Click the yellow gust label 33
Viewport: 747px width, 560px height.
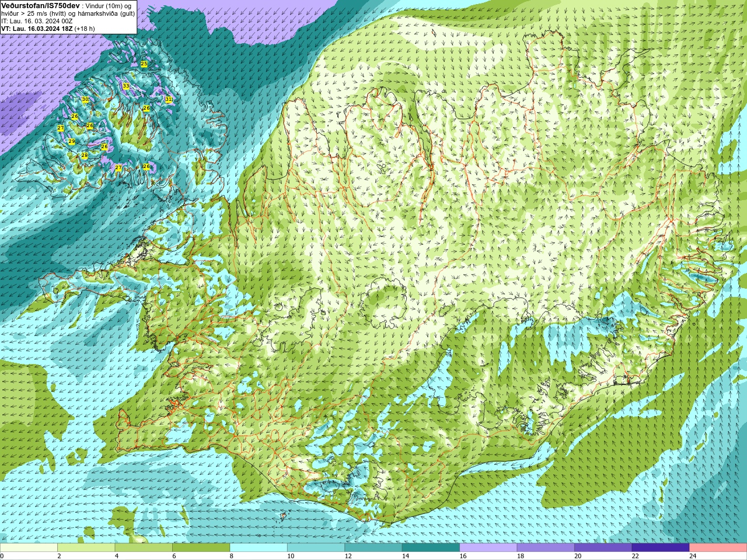click(x=126, y=86)
